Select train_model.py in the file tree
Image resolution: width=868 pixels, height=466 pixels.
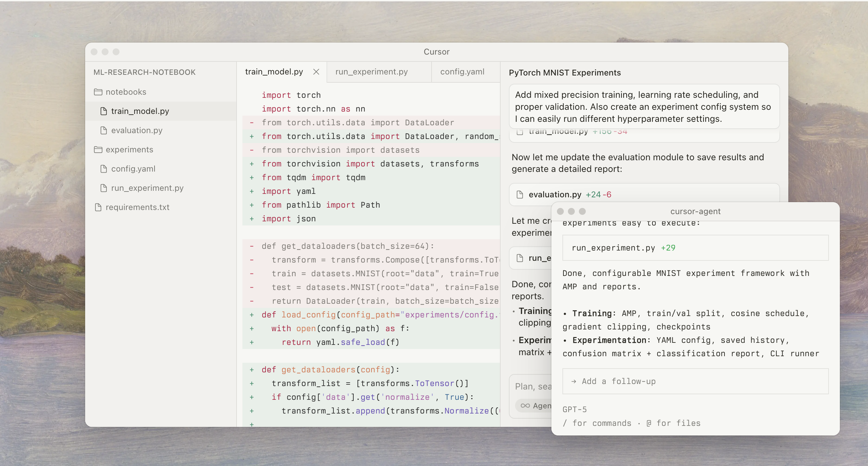pyautogui.click(x=140, y=111)
